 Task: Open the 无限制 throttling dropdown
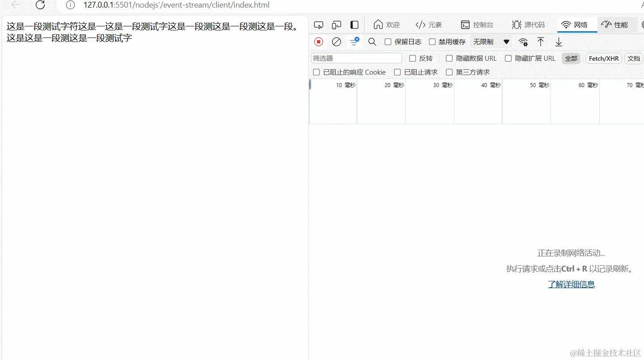tap(491, 42)
